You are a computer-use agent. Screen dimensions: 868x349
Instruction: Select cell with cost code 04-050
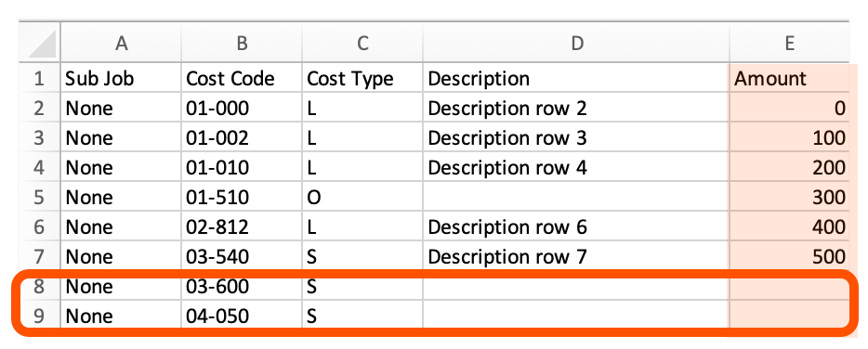coord(242,317)
